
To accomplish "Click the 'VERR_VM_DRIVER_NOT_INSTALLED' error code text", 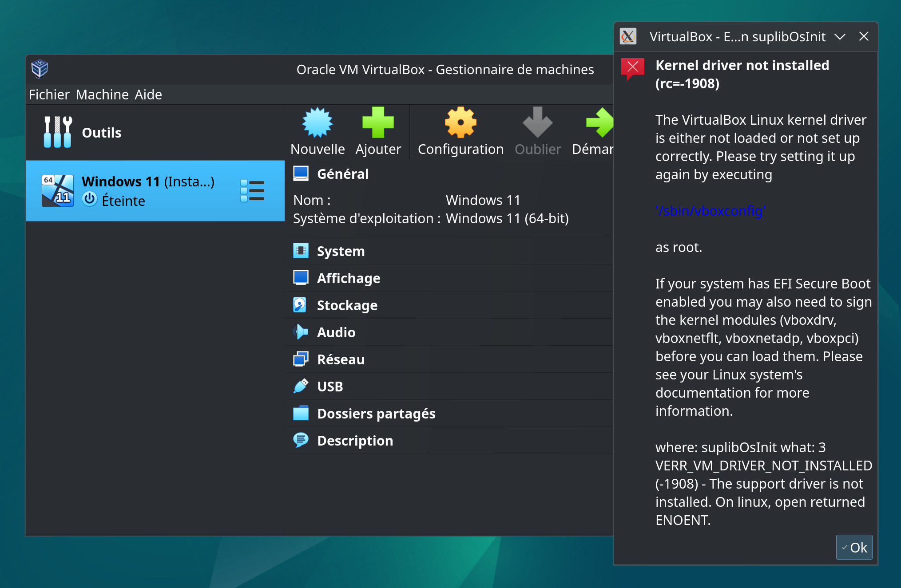I will coord(764,466).
